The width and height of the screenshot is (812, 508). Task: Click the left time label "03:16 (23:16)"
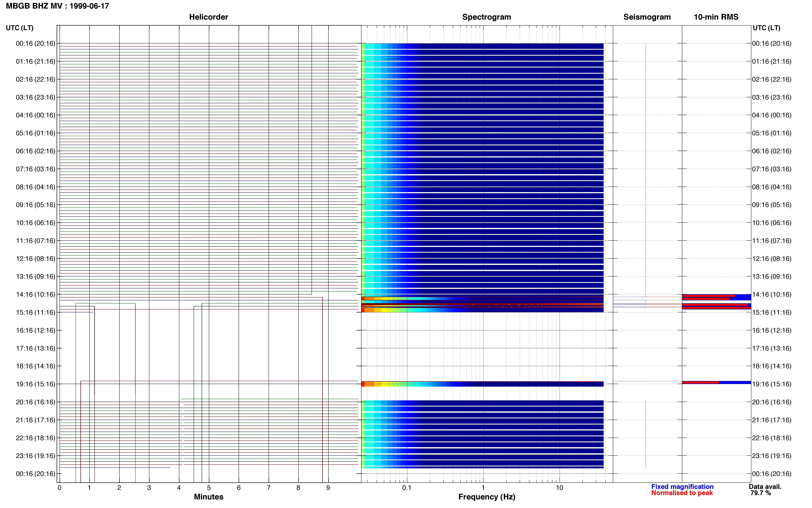pyautogui.click(x=36, y=97)
